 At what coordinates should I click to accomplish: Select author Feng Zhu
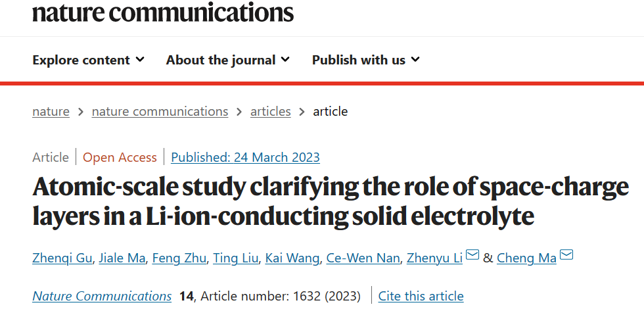click(x=179, y=258)
